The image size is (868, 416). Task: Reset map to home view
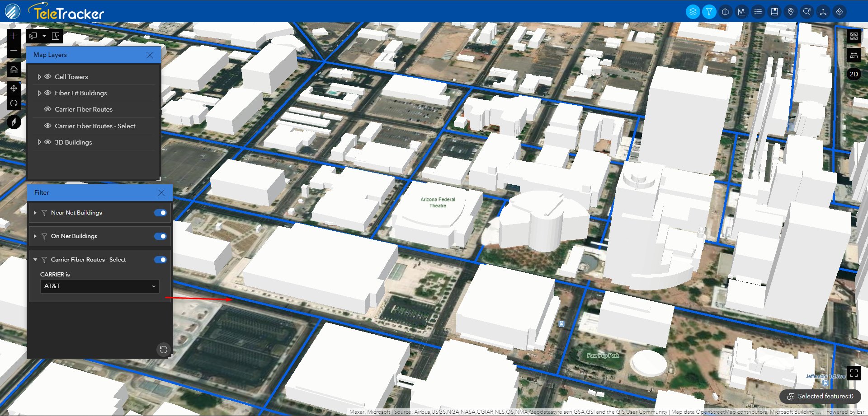(x=14, y=70)
